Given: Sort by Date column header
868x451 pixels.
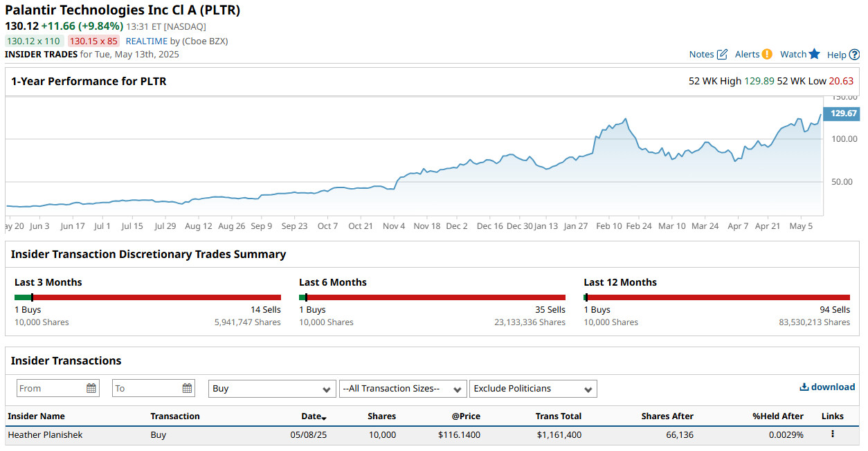Looking at the screenshot, I should [311, 416].
